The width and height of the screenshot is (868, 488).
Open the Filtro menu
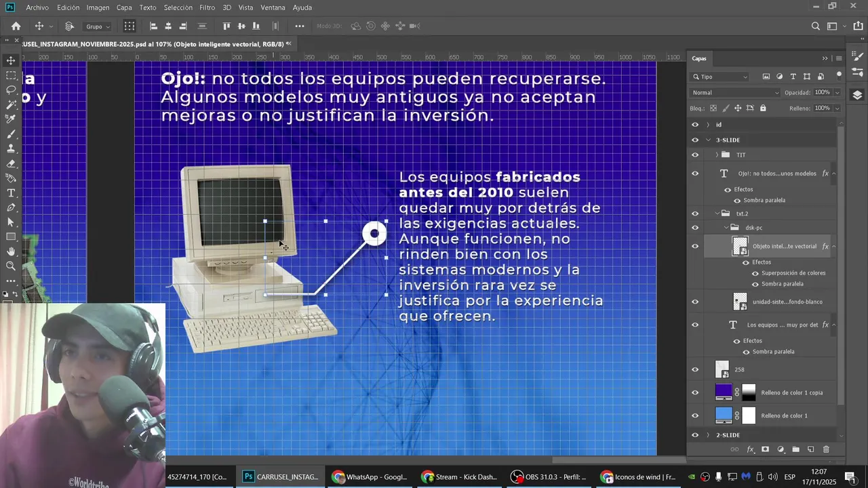pyautogui.click(x=208, y=7)
